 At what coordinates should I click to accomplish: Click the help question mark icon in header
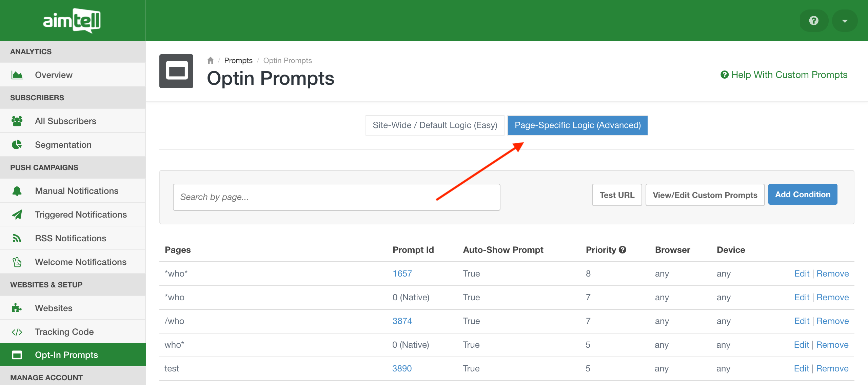click(x=813, y=21)
